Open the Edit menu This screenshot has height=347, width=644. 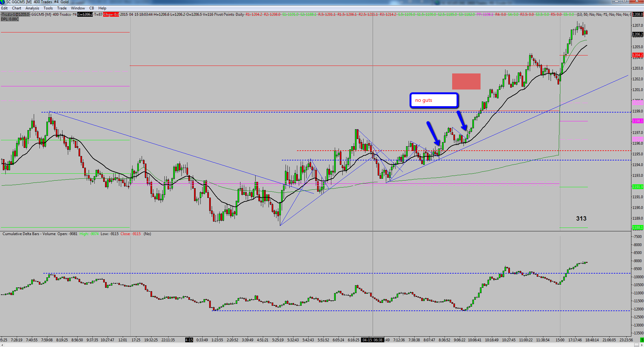[x=4, y=8]
